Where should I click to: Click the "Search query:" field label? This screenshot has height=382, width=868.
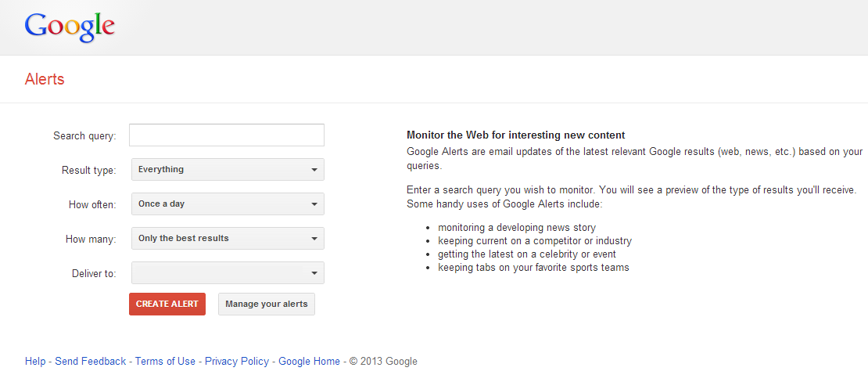pyautogui.click(x=84, y=136)
